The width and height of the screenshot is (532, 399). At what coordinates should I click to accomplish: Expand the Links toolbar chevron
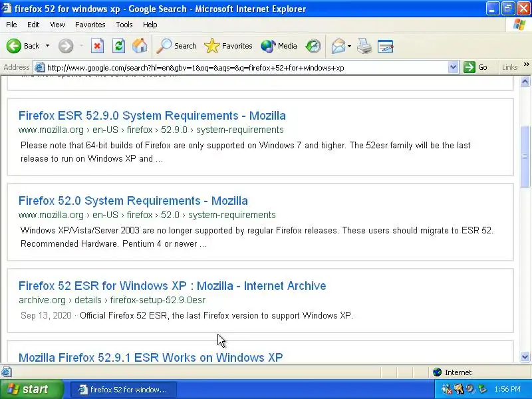[526, 65]
